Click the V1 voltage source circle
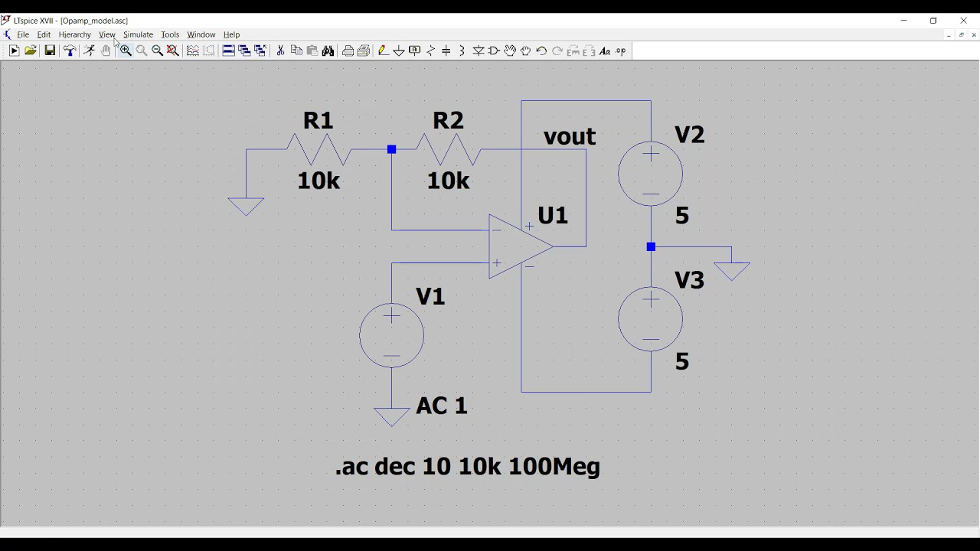Screen dimensions: 980x551 point(391,335)
